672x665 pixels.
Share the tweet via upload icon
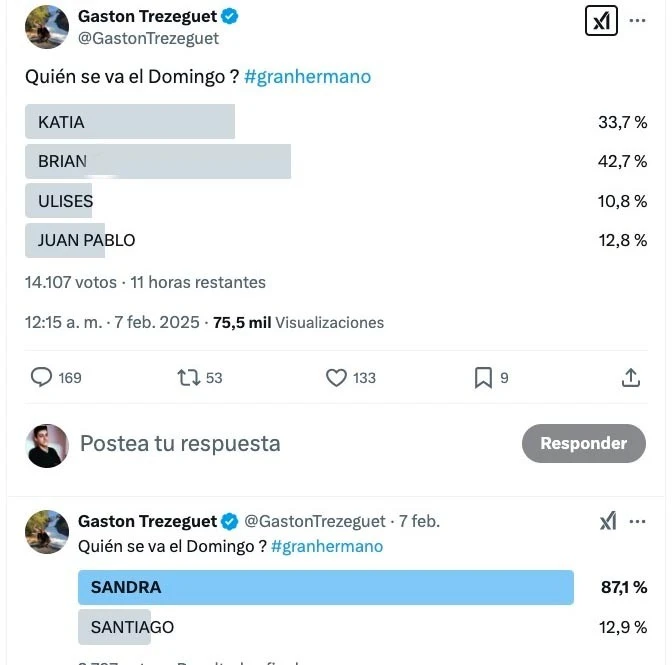point(631,377)
